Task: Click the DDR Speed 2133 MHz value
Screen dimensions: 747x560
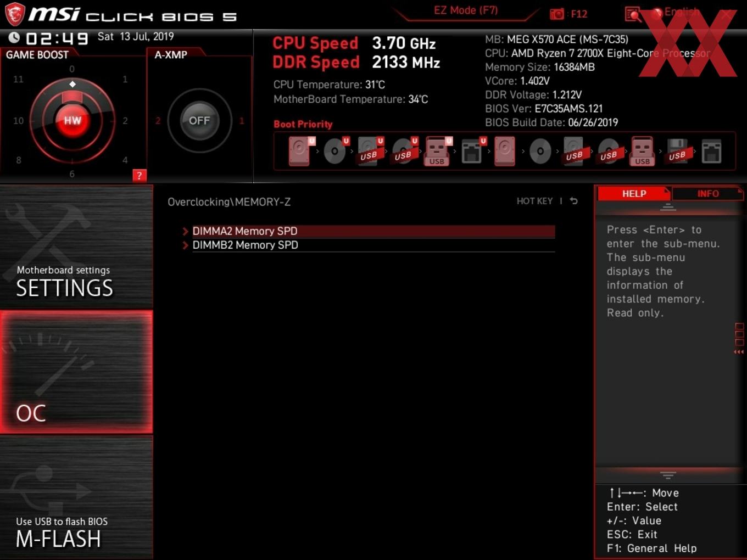Action: tap(406, 62)
